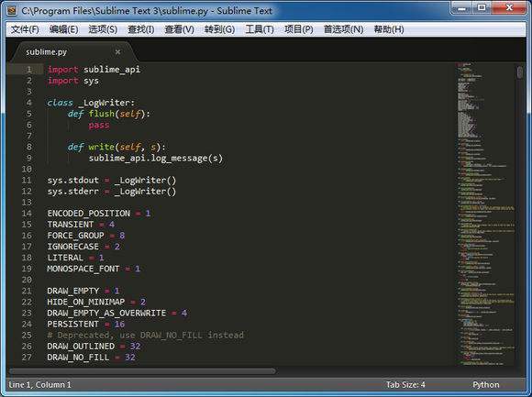Click the 'MONOSPACE_FONT = 1' line
The height and width of the screenshot is (397, 532).
pyautogui.click(x=94, y=269)
